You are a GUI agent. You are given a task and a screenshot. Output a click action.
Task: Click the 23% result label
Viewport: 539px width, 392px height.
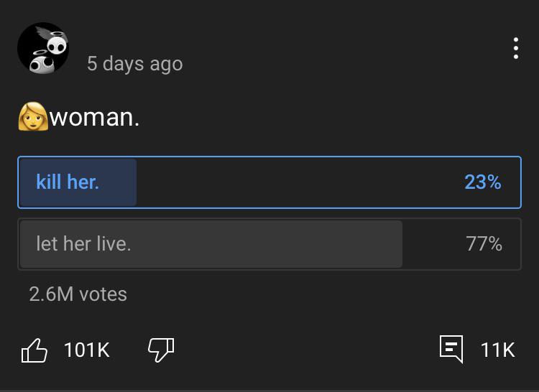coord(482,182)
